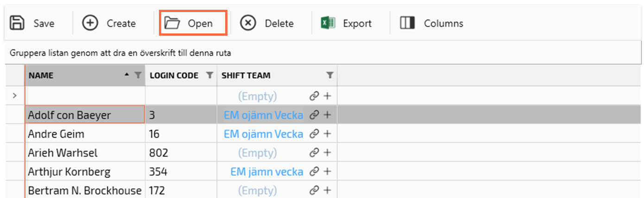Open filter for SHIFT TEAM column
Image resolution: width=644 pixels, height=198 pixels.
(x=329, y=75)
